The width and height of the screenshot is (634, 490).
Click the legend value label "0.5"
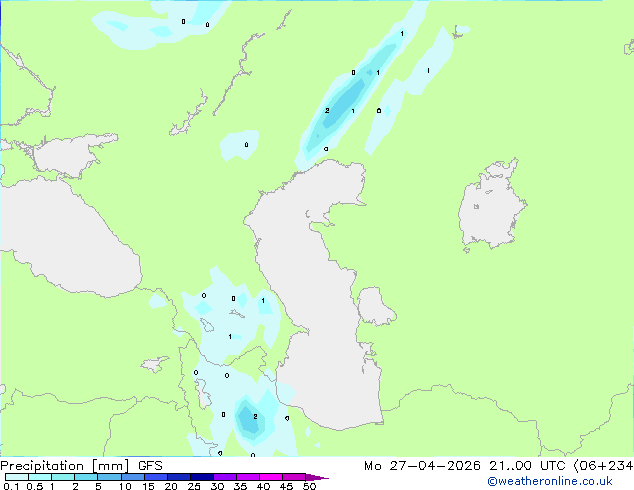[x=35, y=486]
